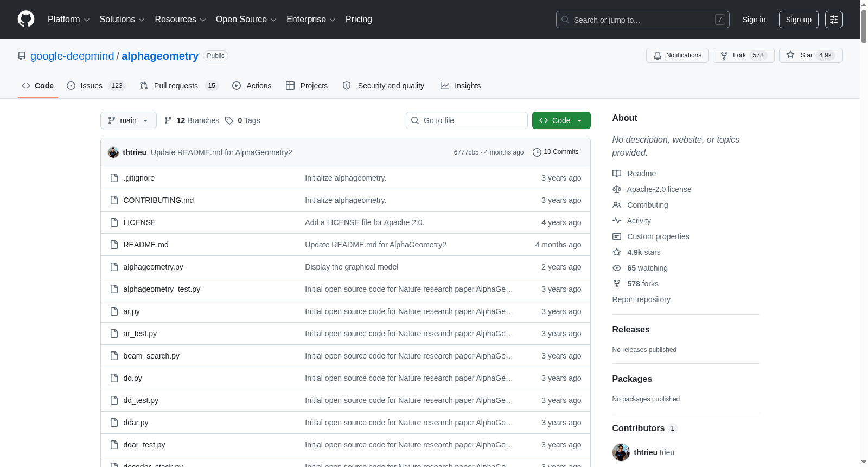
Task: Switch to the Pull requests tab
Action: (179, 86)
